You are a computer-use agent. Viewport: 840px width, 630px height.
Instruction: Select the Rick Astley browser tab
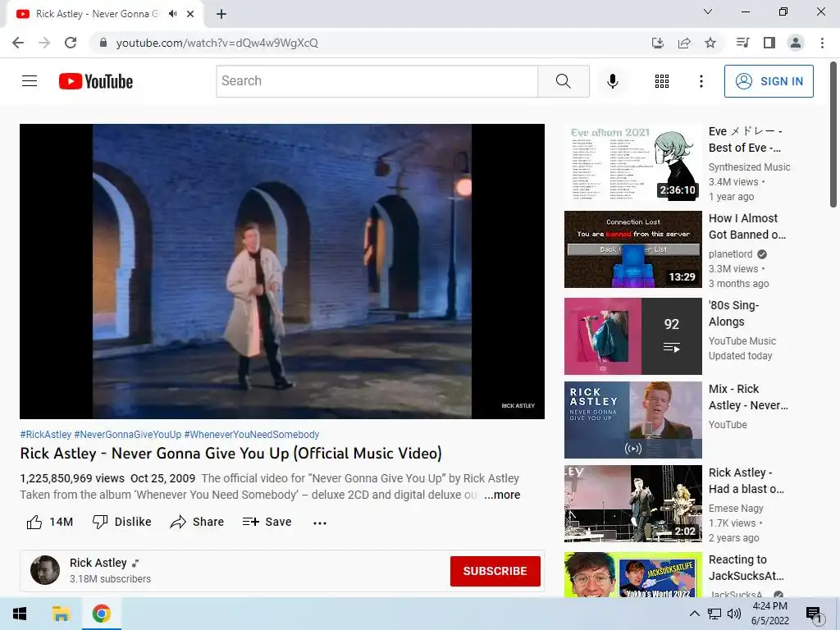tap(104, 15)
